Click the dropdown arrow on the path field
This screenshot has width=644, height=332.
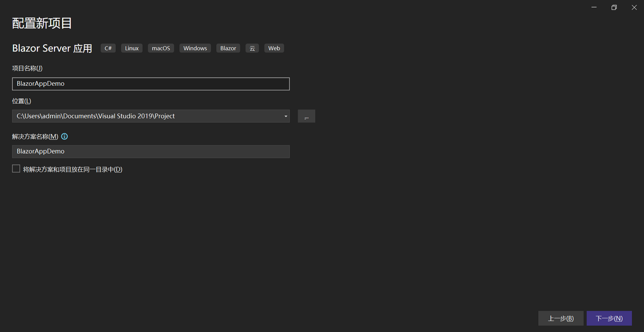(x=286, y=116)
